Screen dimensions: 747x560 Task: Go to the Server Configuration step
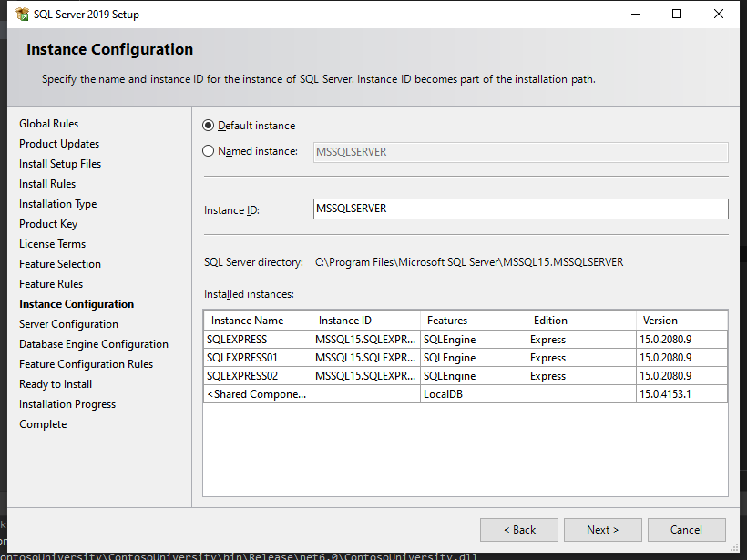tap(68, 324)
